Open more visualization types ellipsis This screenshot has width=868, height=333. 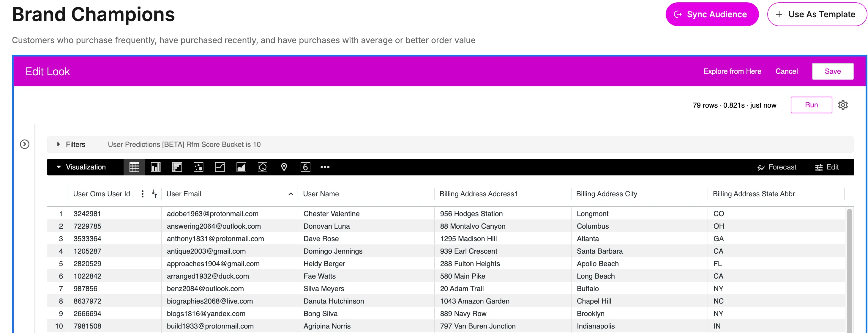tap(325, 167)
